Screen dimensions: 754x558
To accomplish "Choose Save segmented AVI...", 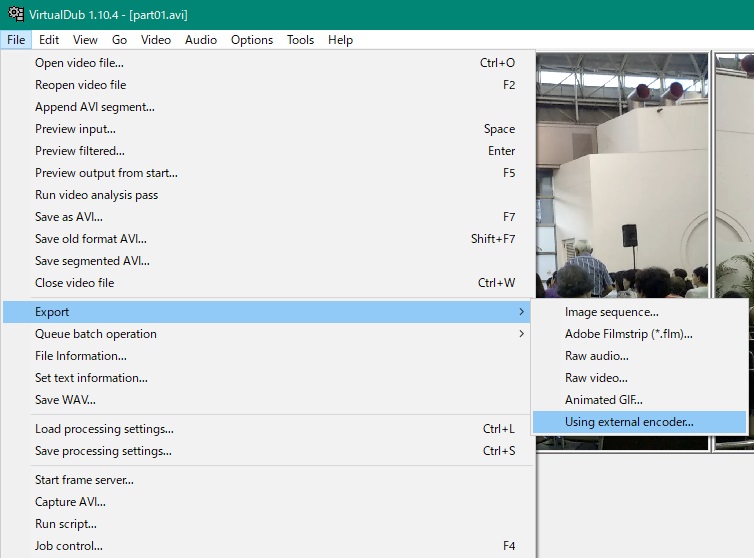I will [268, 261].
